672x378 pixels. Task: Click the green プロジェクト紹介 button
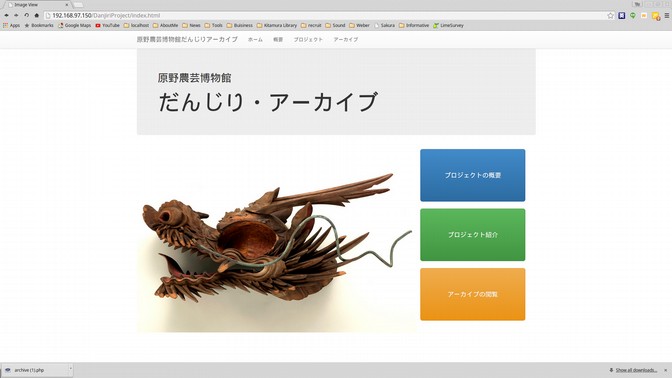(473, 235)
